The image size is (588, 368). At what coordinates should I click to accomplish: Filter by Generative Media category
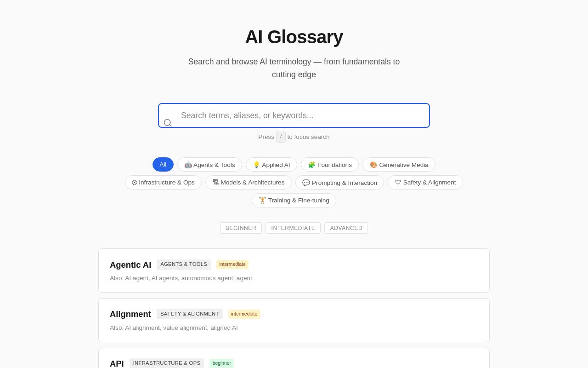(x=399, y=165)
